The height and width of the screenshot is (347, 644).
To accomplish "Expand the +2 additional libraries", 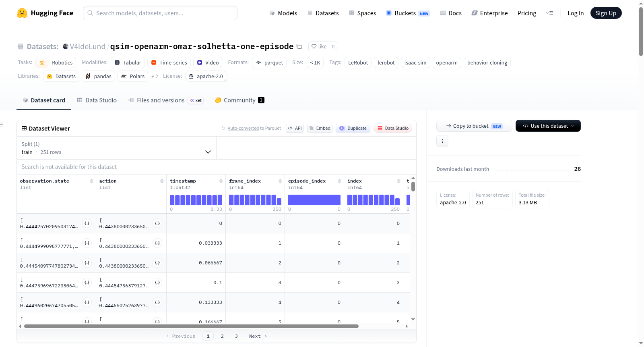I will click(x=155, y=76).
